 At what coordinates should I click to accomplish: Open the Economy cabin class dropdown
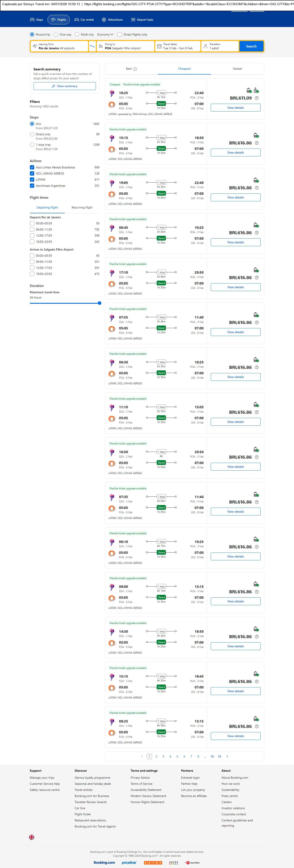(105, 34)
